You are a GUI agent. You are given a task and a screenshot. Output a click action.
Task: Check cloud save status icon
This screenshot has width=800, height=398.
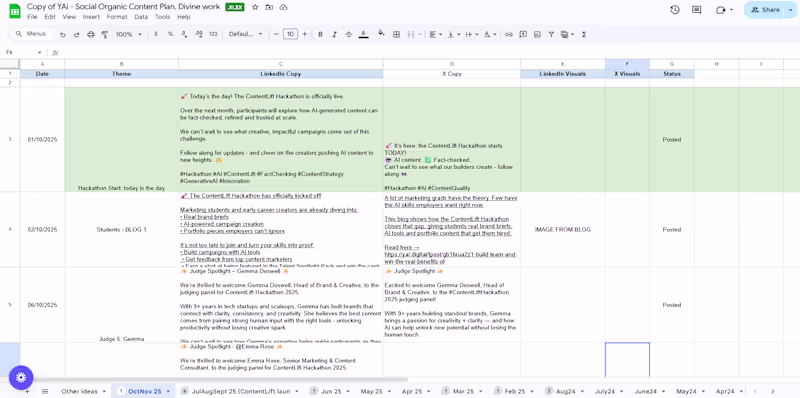(x=284, y=7)
